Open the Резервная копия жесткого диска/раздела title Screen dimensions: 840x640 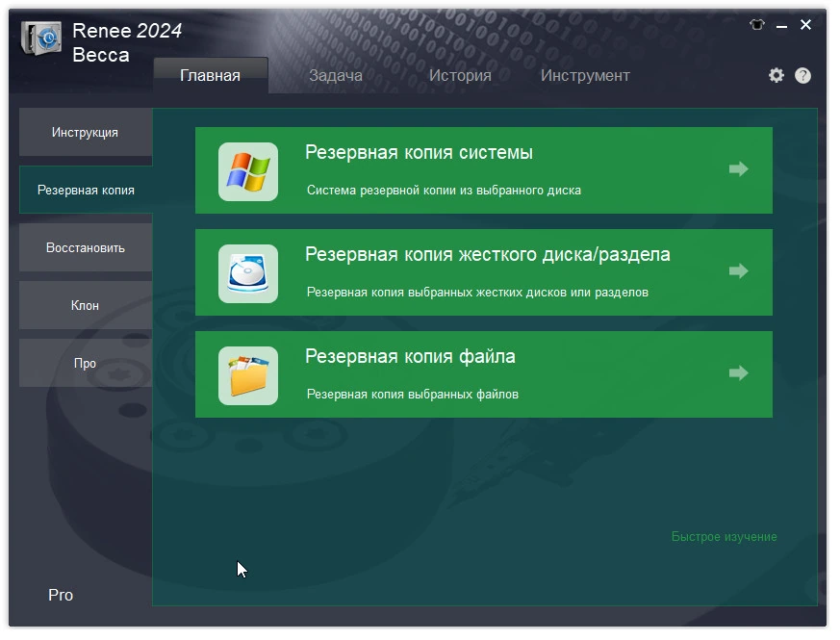pos(488,255)
